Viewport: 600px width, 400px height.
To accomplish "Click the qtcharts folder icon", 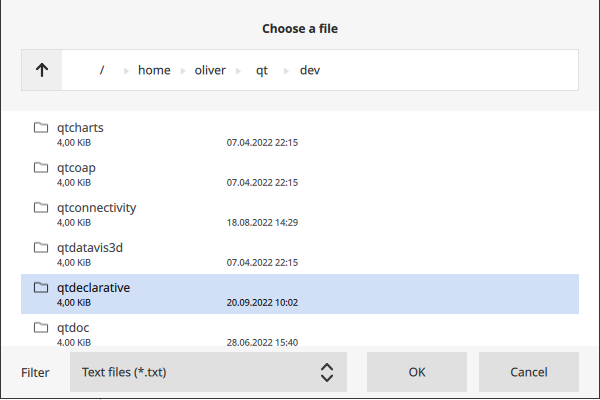I will coord(41,128).
